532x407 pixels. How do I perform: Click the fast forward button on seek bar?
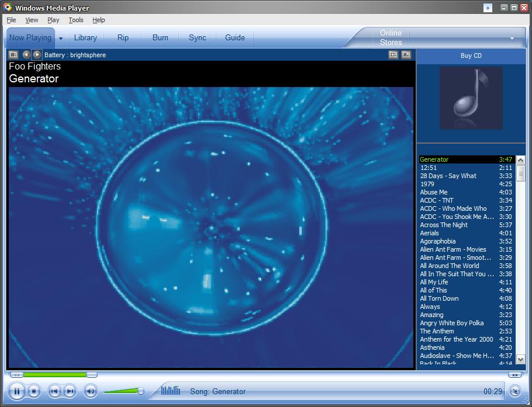tap(514, 375)
